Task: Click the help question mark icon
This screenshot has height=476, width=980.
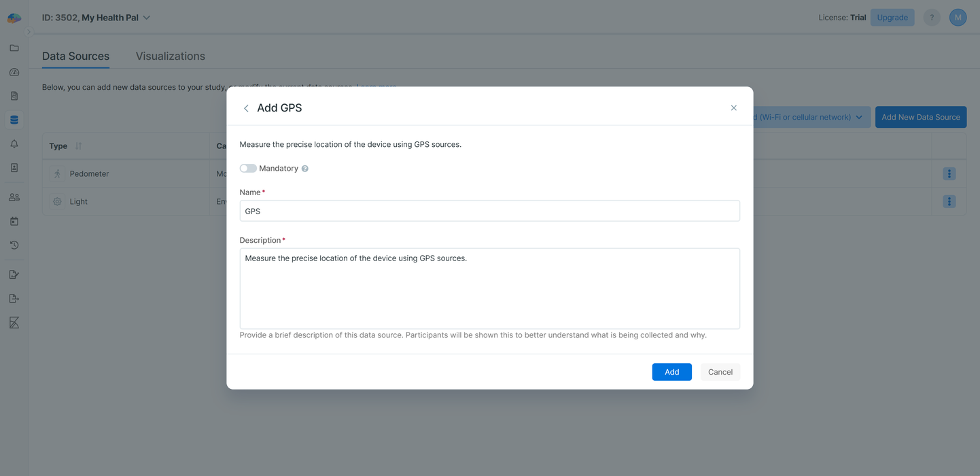Action: [x=931, y=17]
